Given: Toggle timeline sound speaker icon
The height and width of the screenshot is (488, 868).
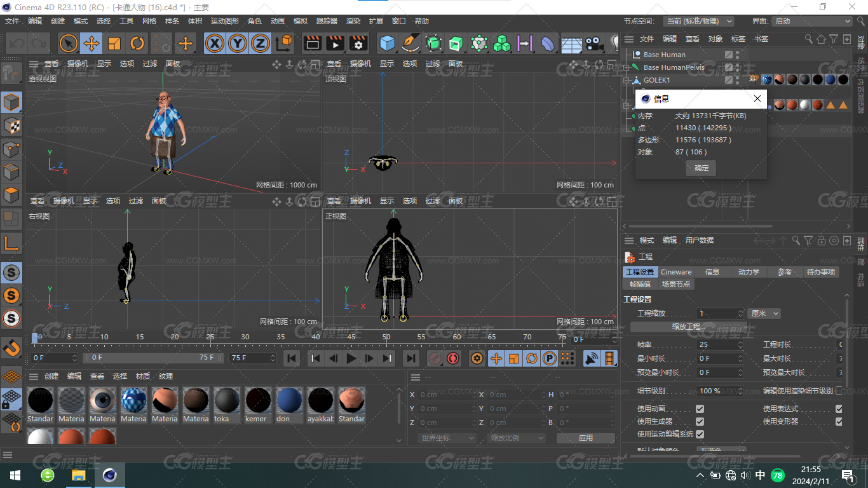Looking at the screenshot, I should 592,358.
